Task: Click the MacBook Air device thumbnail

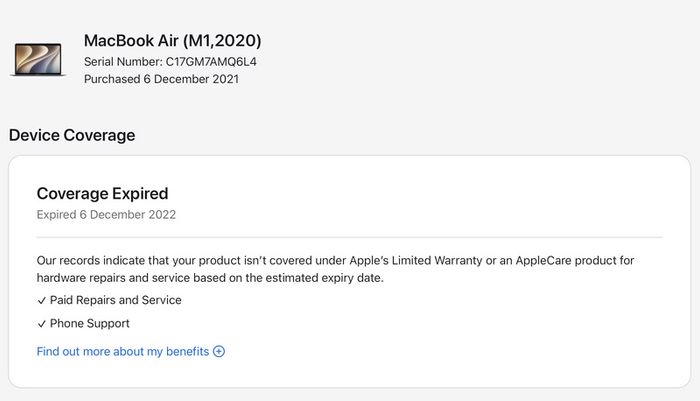Action: pyautogui.click(x=38, y=59)
